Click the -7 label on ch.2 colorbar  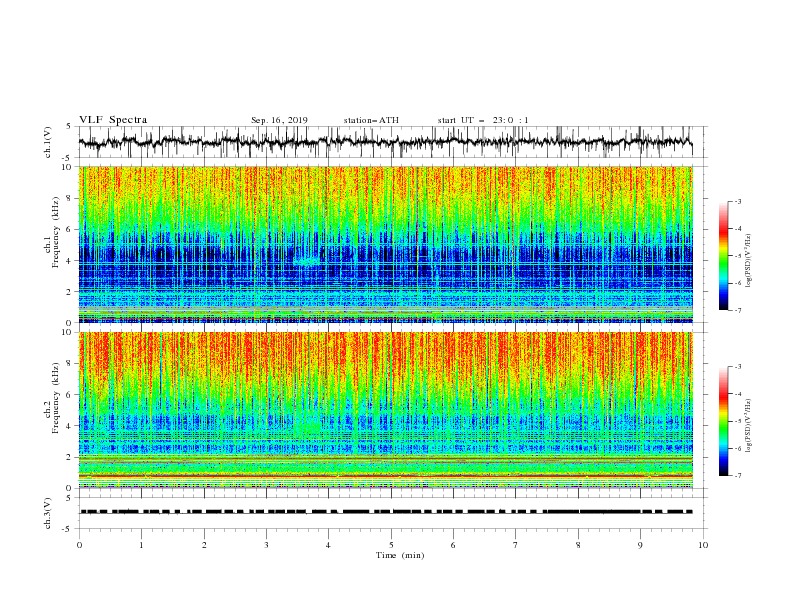tap(737, 476)
